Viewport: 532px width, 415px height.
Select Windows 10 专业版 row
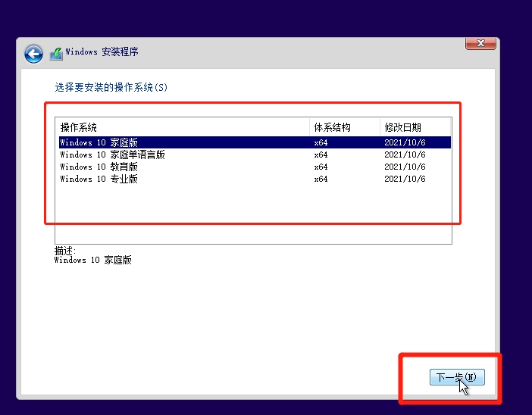(255, 179)
